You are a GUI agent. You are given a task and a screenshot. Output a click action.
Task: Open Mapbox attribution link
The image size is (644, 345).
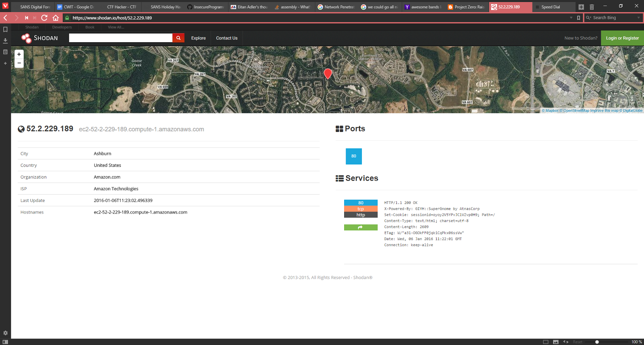pos(550,111)
